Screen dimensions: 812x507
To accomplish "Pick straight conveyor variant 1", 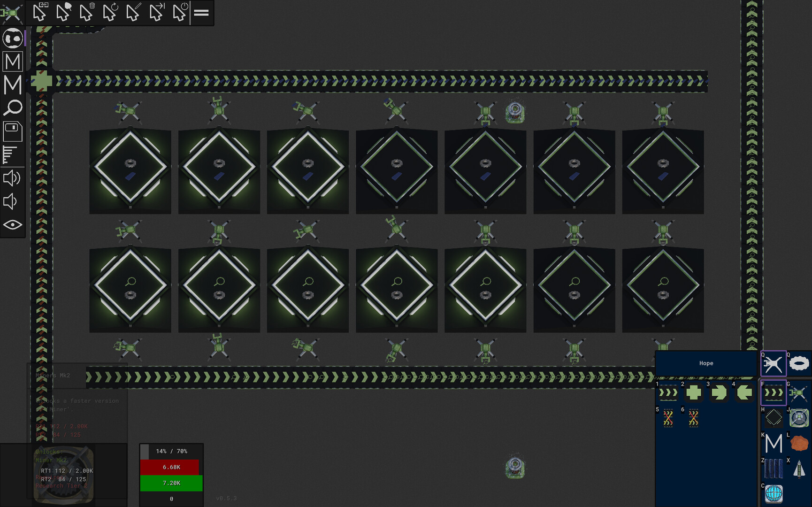I will pos(668,392).
